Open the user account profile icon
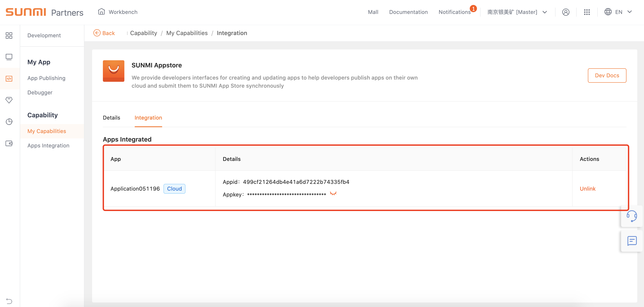This screenshot has height=307, width=644. click(565, 12)
